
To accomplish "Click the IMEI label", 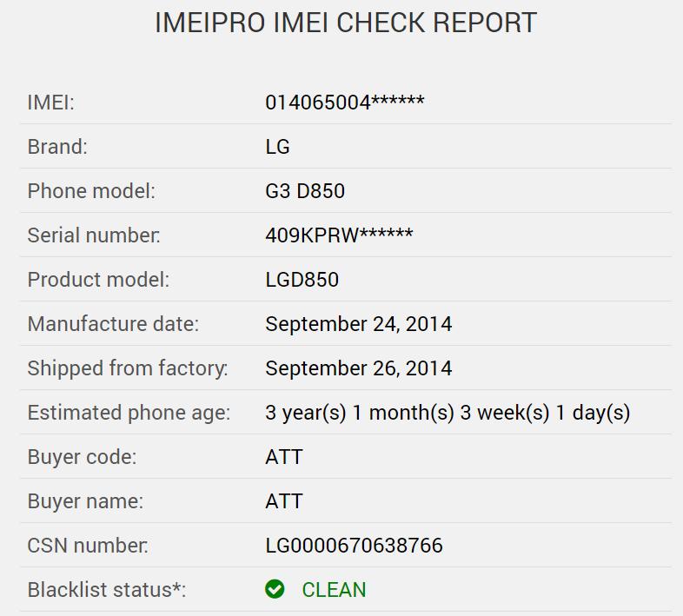I will point(51,103).
